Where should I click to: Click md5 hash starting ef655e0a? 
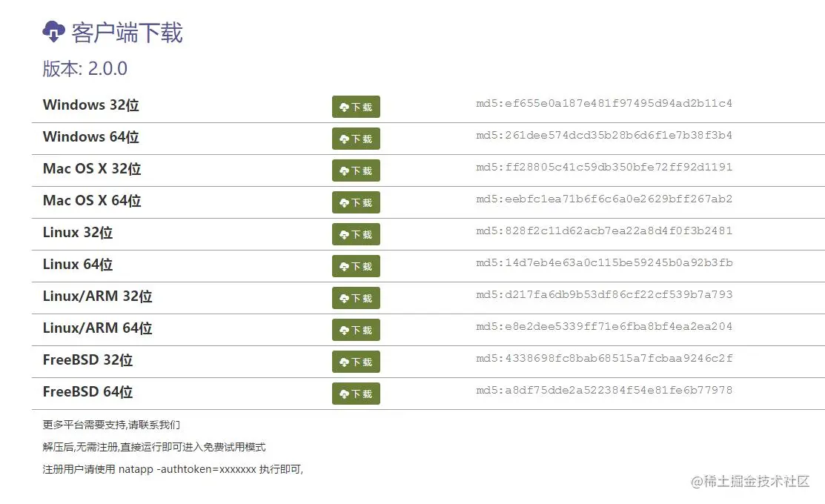604,103
